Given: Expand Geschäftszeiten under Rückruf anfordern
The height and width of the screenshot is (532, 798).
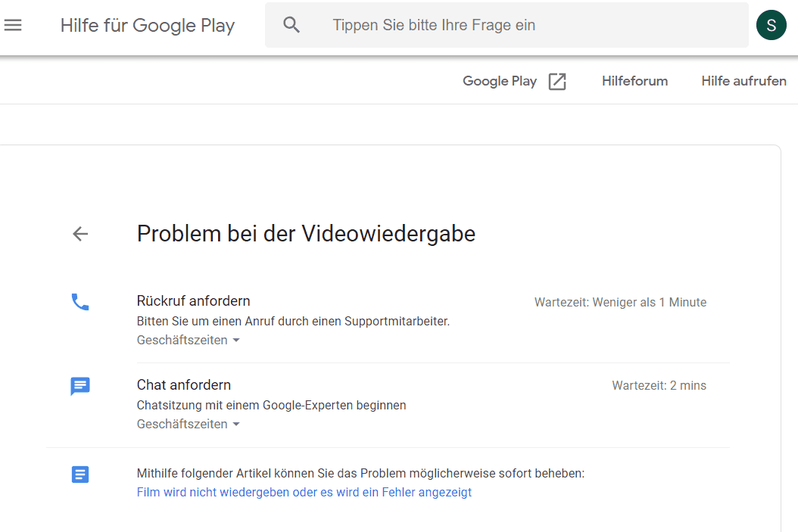Looking at the screenshot, I should 188,341.
